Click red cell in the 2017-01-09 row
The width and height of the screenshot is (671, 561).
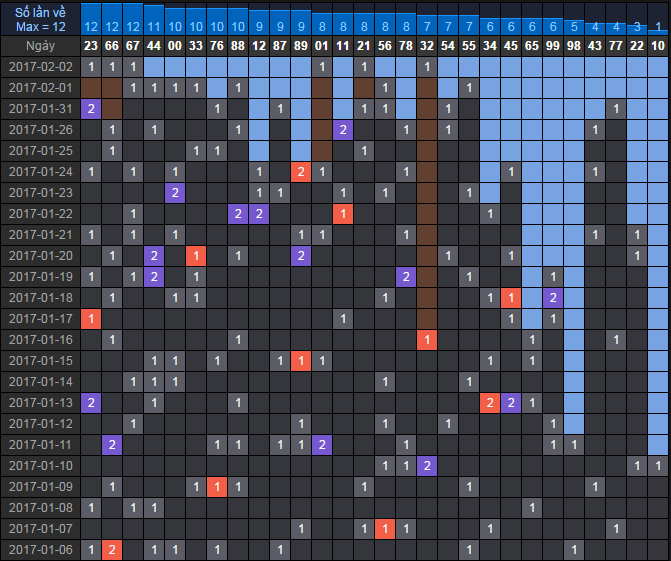pos(217,486)
